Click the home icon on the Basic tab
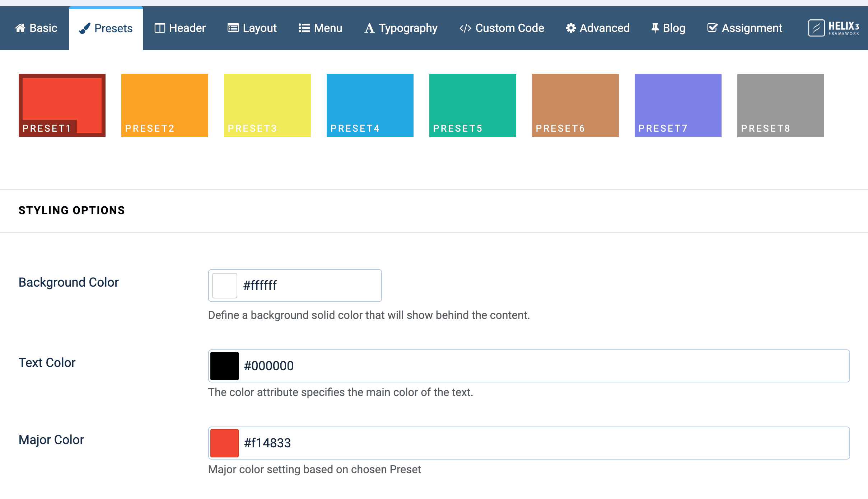This screenshot has height=499, width=868. pos(20,28)
